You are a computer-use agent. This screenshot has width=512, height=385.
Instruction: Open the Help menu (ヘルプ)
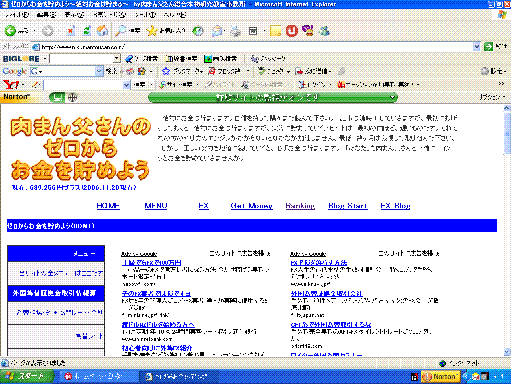[x=175, y=15]
